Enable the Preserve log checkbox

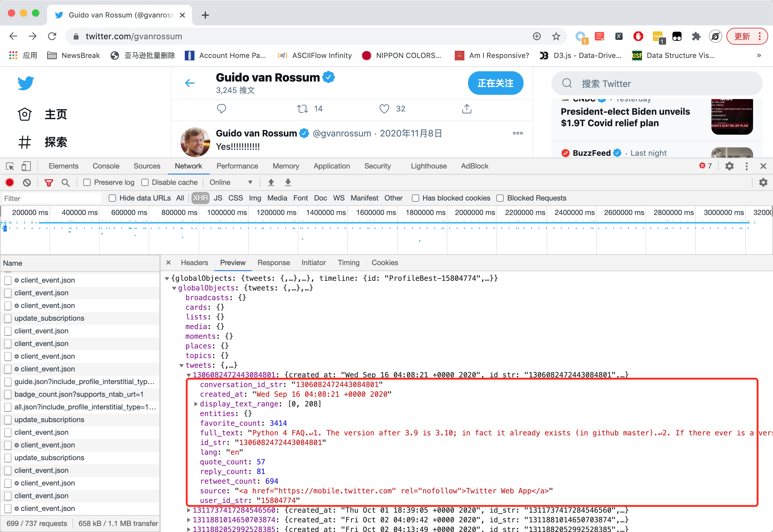click(87, 182)
